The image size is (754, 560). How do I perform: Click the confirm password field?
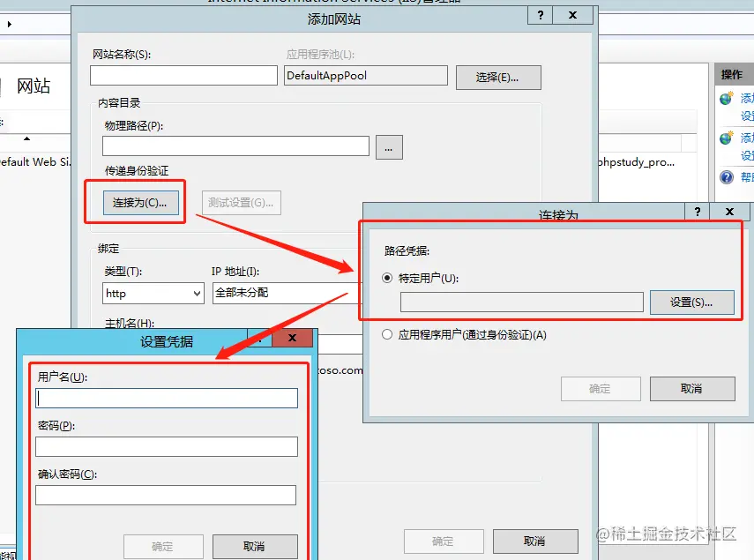(x=166, y=495)
